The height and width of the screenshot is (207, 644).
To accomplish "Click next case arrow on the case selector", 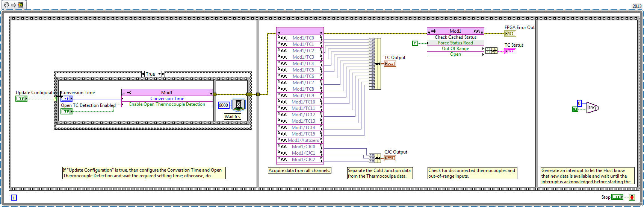I will pos(163,74).
